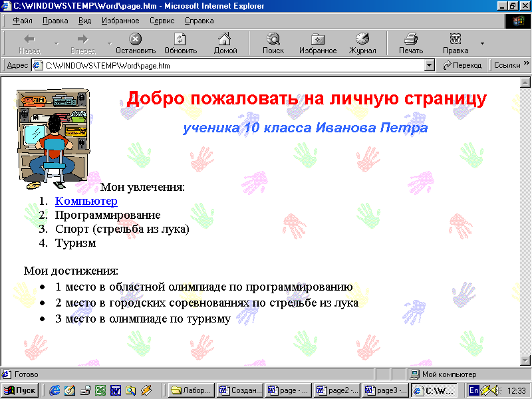Open the Журнал history pane

point(362,43)
